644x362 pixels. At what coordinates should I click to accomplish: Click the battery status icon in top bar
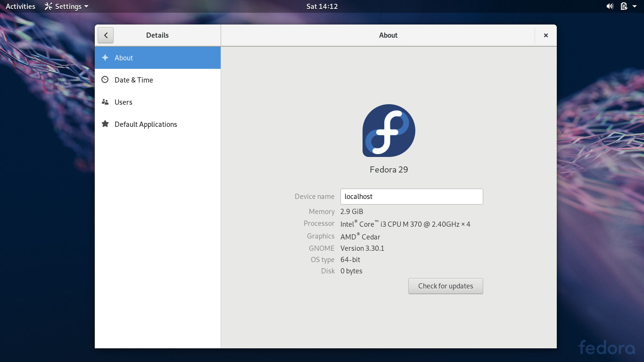pos(624,6)
